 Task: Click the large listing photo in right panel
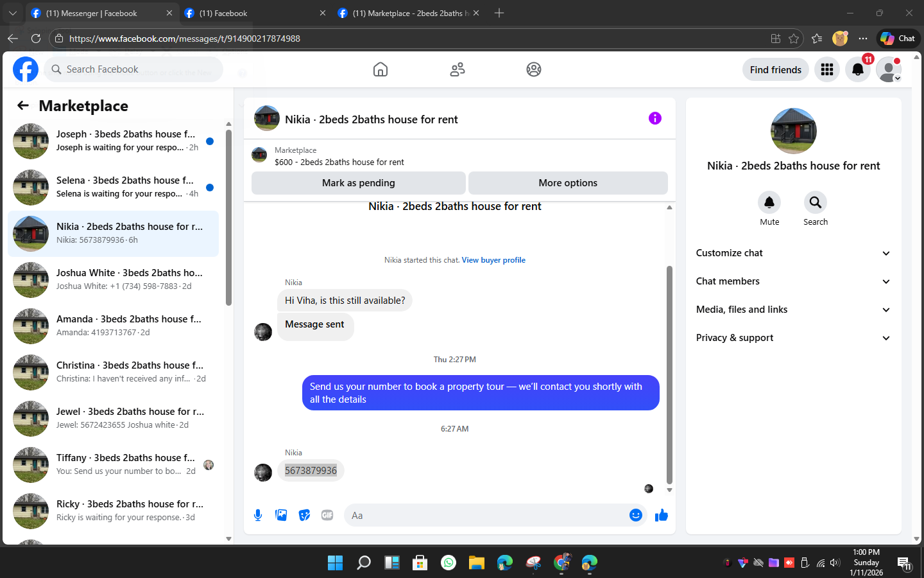click(794, 131)
